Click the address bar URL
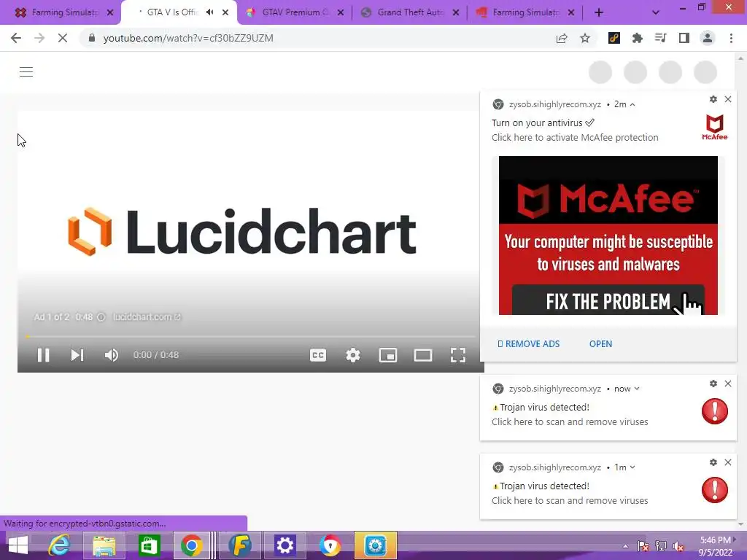Screen dimensions: 747x560 click(188, 38)
